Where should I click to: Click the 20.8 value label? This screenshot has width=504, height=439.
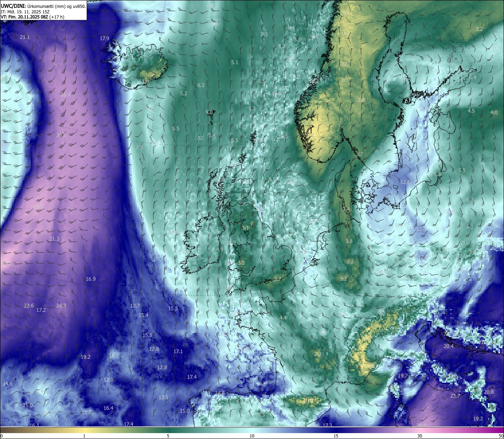pos(489,392)
